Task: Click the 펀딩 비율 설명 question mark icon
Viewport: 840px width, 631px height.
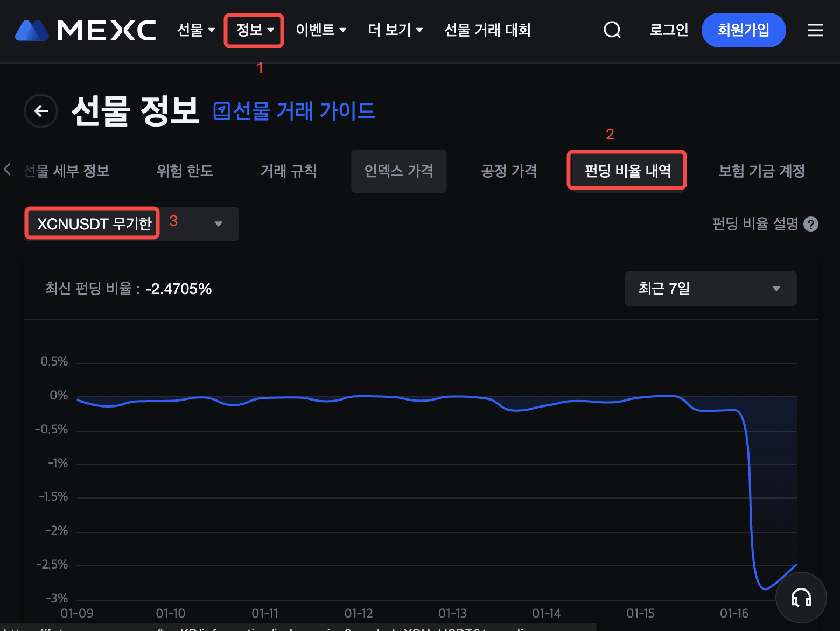Action: [810, 224]
